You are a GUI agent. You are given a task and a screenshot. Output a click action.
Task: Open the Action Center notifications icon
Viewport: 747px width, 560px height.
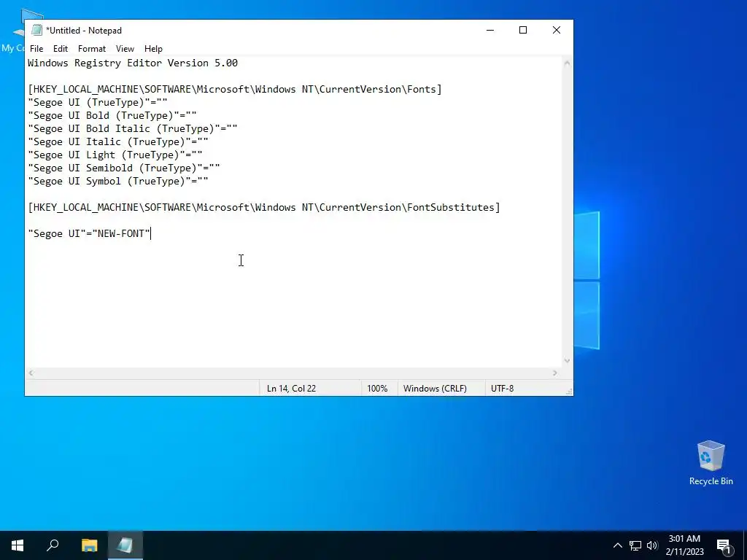click(724, 545)
